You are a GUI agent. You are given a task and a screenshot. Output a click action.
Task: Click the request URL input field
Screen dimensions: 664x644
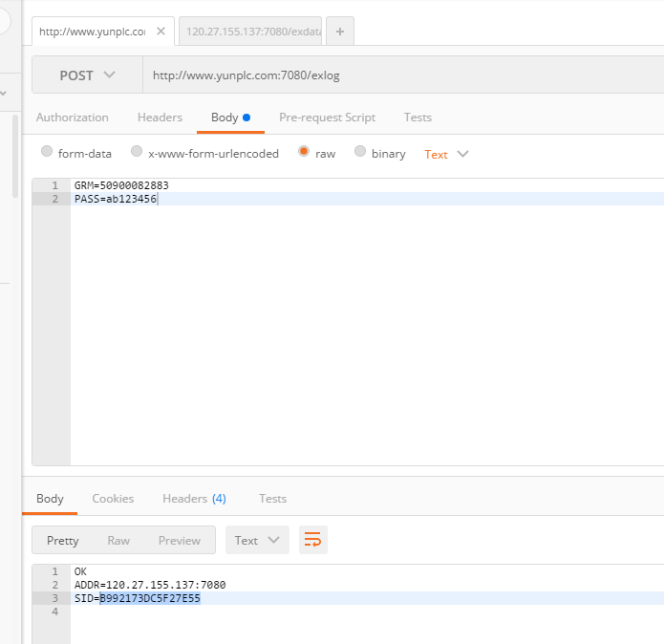(x=401, y=75)
